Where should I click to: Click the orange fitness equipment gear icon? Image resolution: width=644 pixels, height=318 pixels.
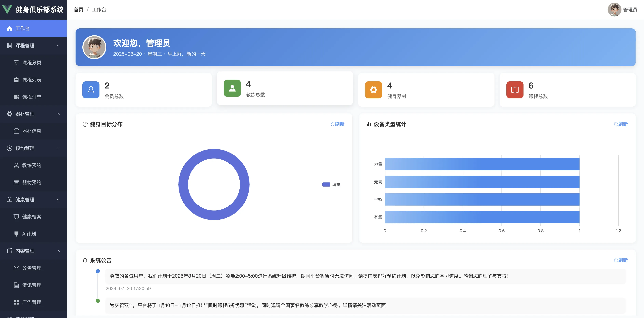[x=373, y=90]
